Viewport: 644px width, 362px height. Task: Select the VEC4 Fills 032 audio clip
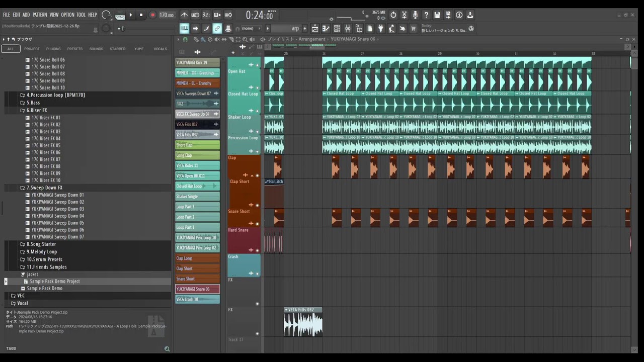click(303, 322)
